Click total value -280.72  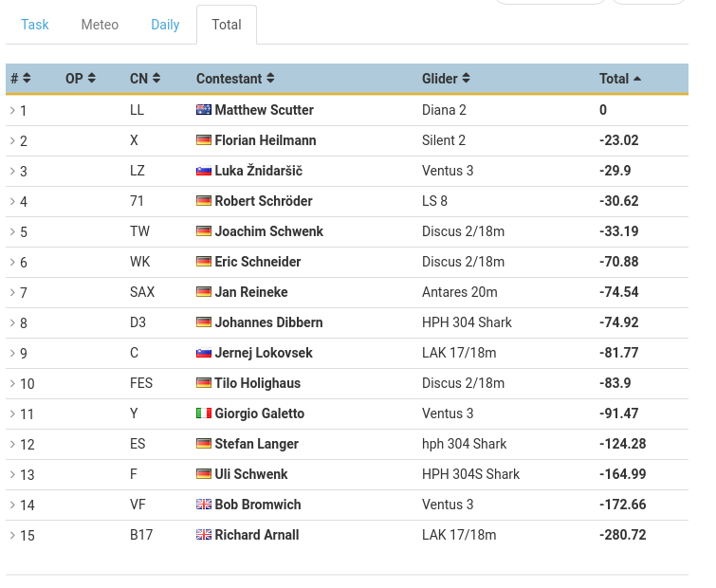pos(622,535)
